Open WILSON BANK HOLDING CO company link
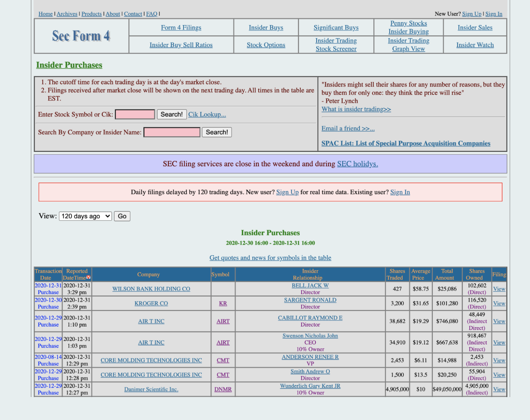Viewport: 530px width, 420px height. tap(151, 289)
